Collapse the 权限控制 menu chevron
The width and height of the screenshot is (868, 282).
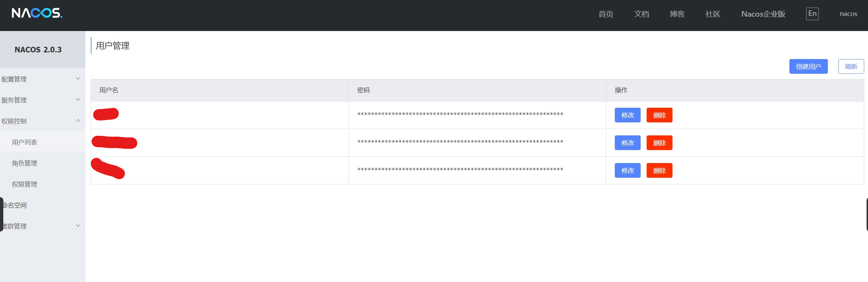[x=78, y=121]
